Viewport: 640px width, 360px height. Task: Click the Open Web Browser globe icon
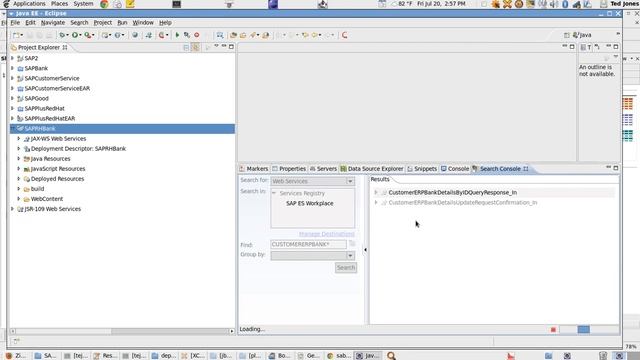[135, 35]
